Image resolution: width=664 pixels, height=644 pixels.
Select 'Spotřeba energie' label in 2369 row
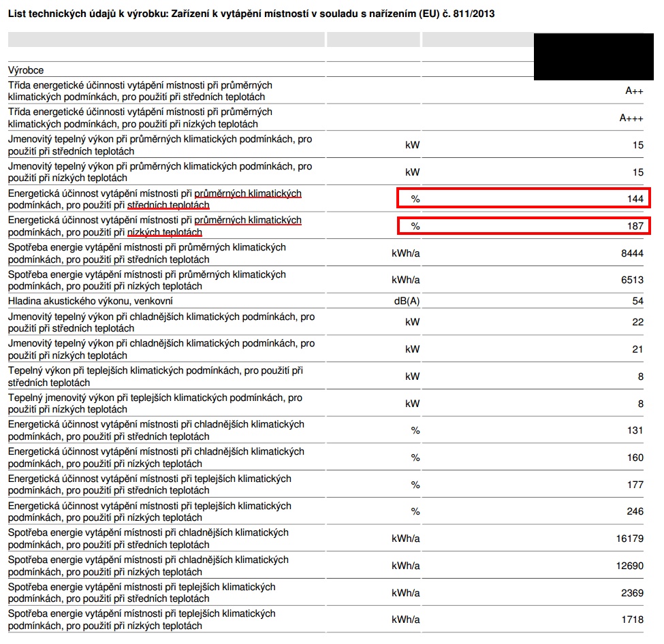(142, 593)
